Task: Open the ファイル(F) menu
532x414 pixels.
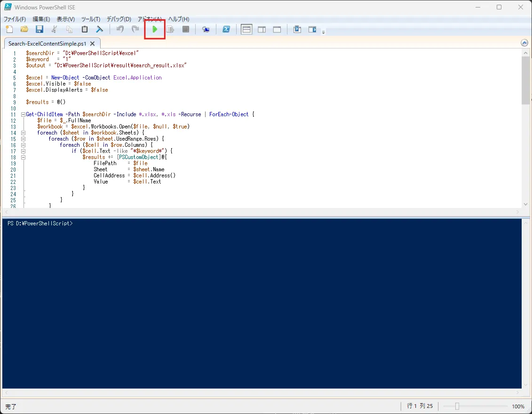Action: tap(15, 19)
